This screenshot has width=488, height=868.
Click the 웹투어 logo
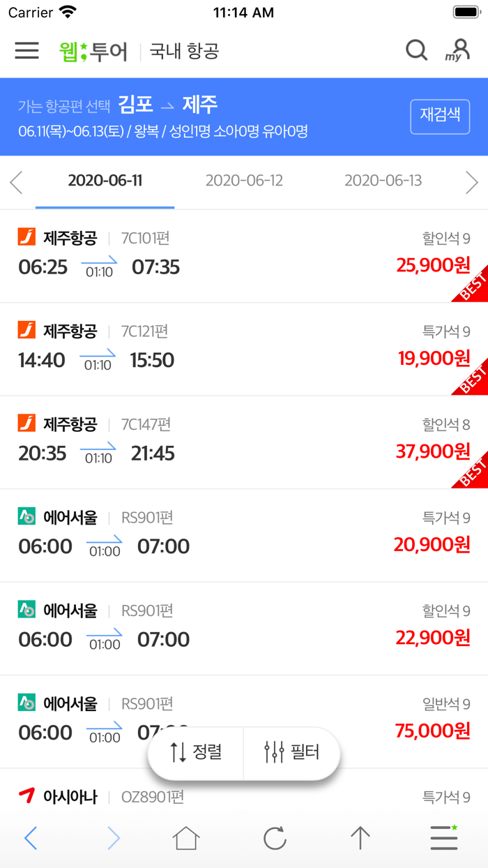91,50
